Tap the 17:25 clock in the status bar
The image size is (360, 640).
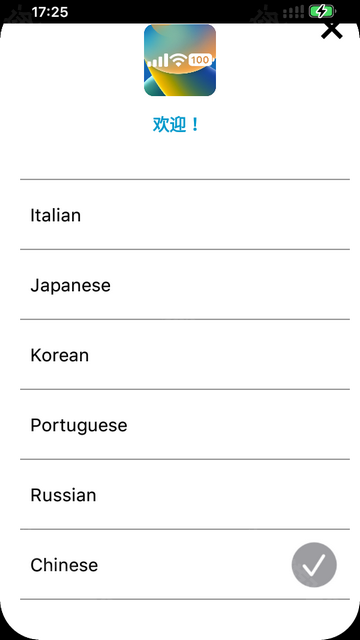pos(49,12)
